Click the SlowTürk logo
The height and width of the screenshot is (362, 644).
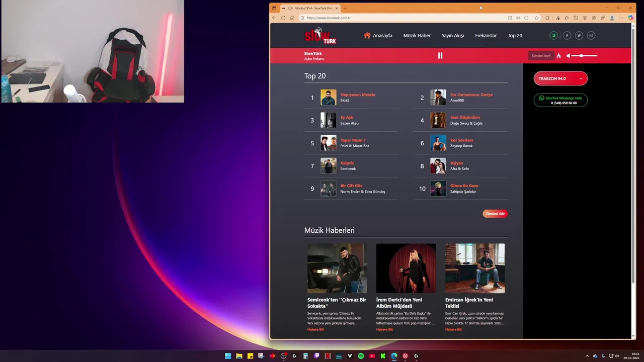(x=320, y=36)
